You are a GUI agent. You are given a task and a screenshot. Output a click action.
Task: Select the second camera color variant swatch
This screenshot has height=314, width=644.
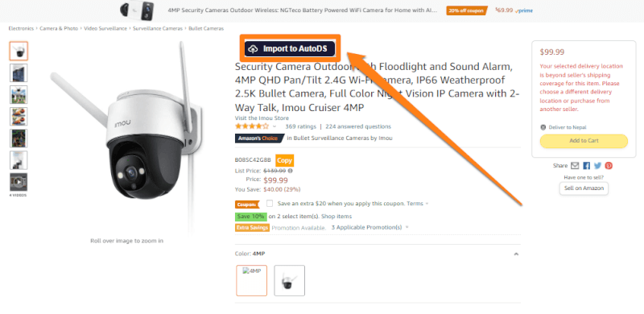[x=290, y=281]
